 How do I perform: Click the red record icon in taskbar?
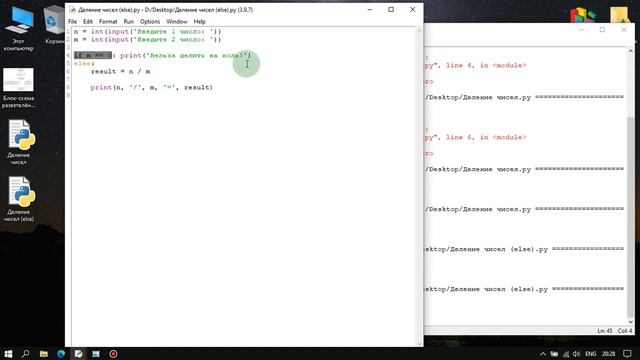[113, 354]
